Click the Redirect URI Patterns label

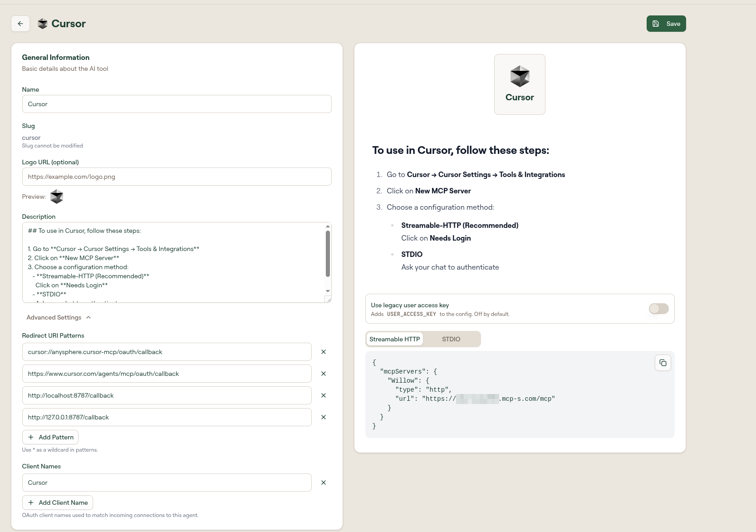[x=53, y=335]
